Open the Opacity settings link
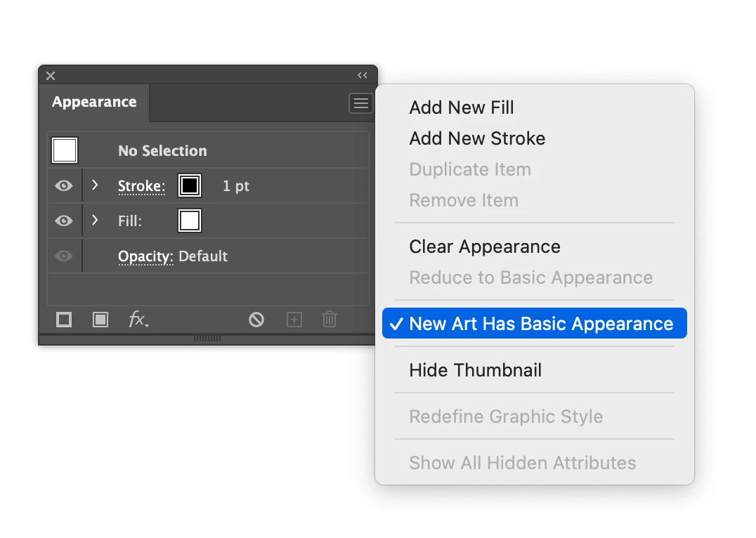Image resolution: width=756 pixels, height=538 pixels. [x=145, y=256]
